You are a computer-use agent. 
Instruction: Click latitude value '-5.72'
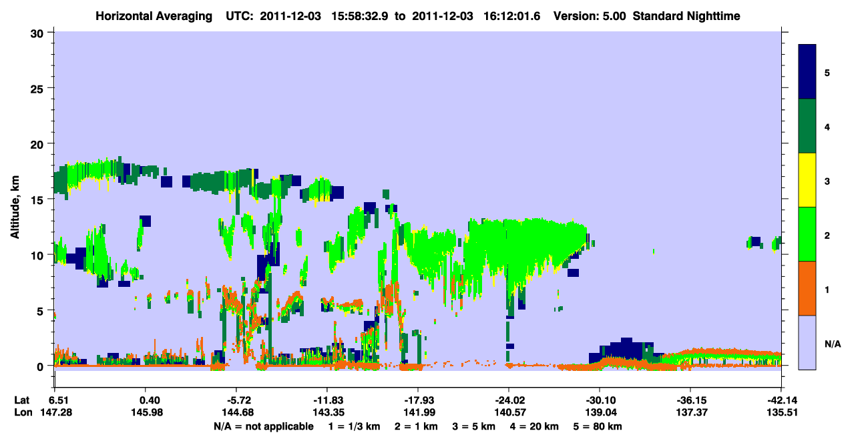coord(239,400)
